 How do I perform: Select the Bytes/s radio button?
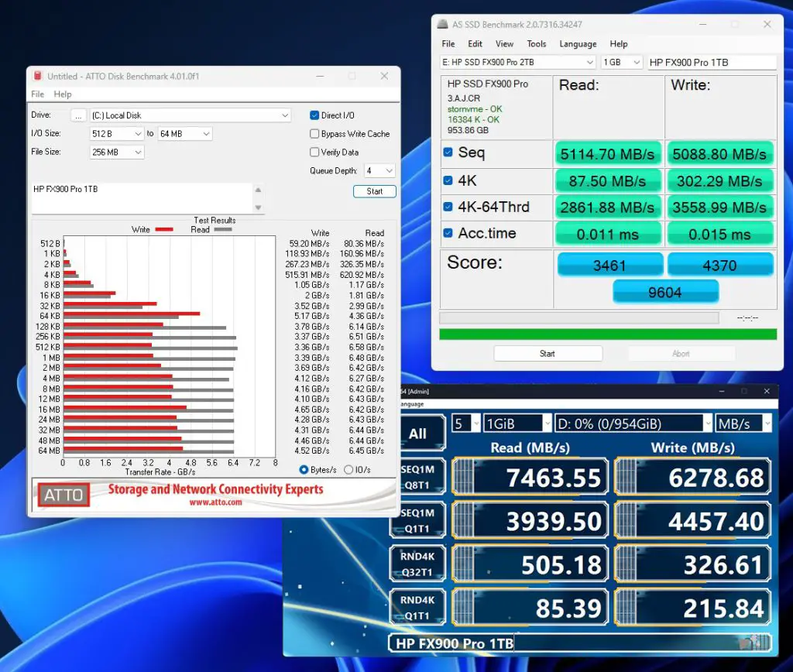(304, 470)
